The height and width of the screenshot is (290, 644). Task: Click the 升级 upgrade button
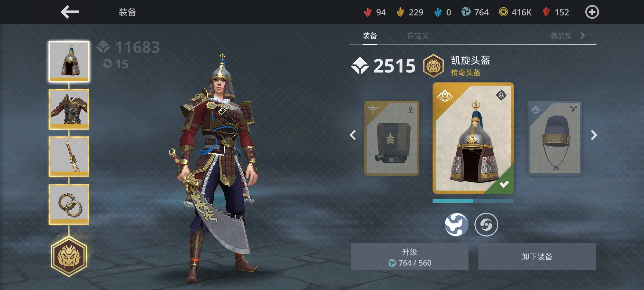(x=409, y=256)
